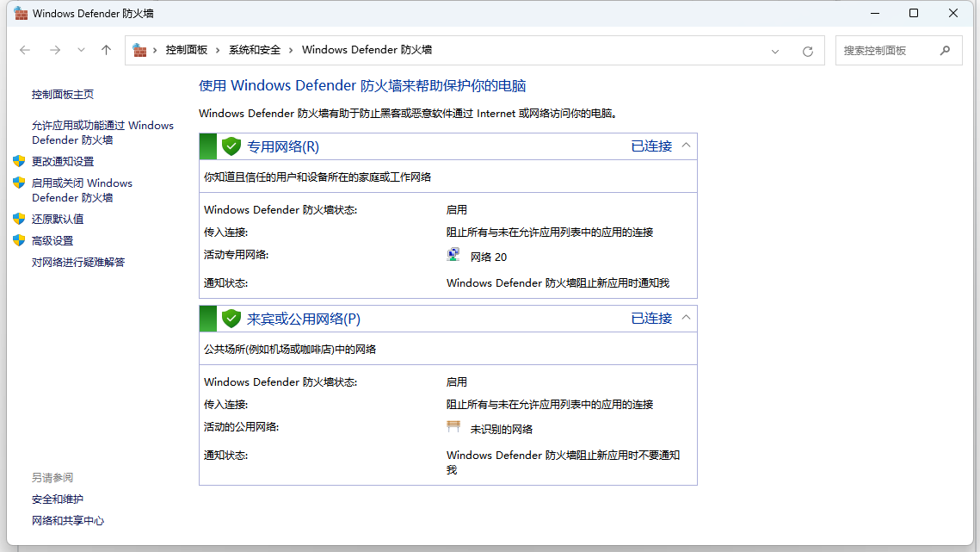Viewport: 980px width, 552px height.
Task: Click the window title firewall icon
Action: (21, 13)
